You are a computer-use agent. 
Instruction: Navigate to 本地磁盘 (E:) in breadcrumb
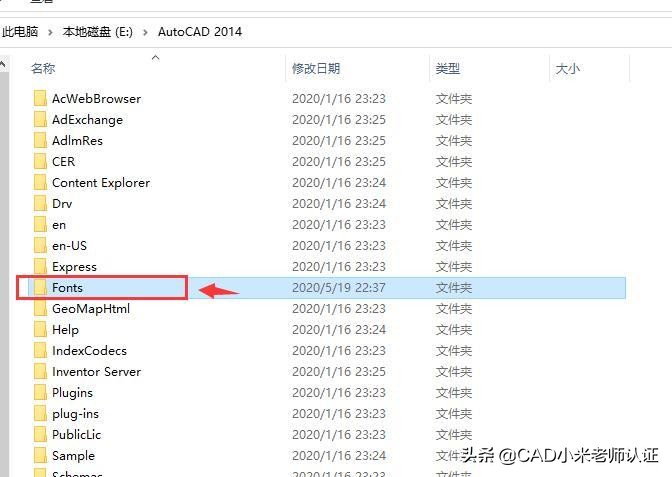point(98,32)
